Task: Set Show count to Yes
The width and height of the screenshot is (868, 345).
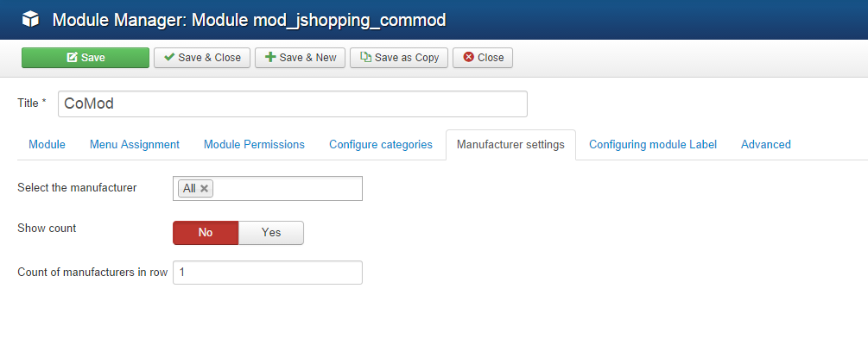Action: [x=271, y=232]
